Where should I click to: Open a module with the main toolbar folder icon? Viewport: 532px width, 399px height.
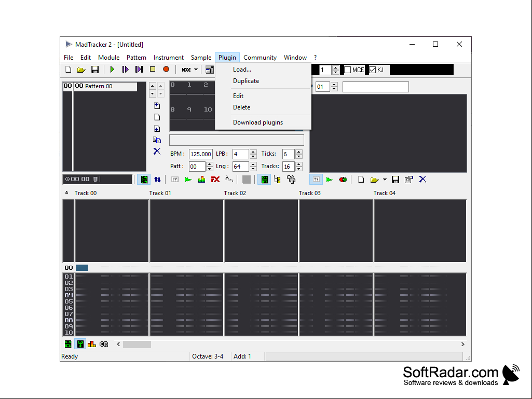tap(81, 70)
